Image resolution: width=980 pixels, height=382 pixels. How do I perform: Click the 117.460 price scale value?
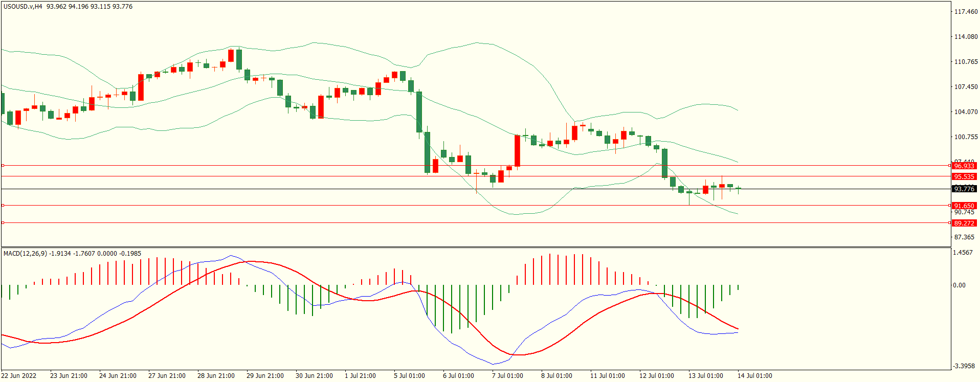point(966,11)
